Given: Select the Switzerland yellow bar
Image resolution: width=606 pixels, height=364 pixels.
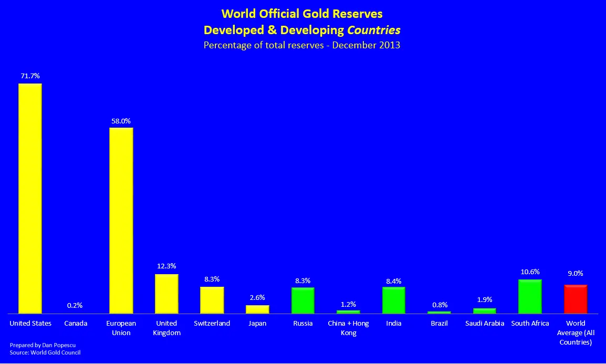Looking at the screenshot, I should [212, 300].
